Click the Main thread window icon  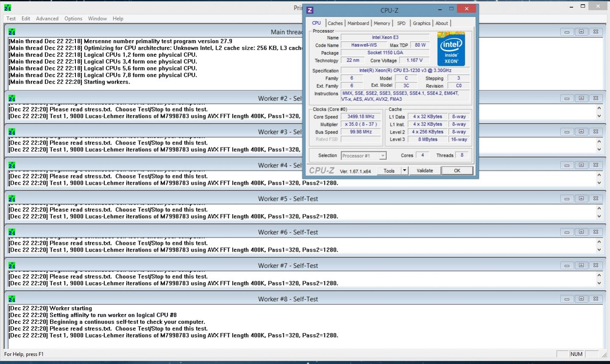[12, 32]
